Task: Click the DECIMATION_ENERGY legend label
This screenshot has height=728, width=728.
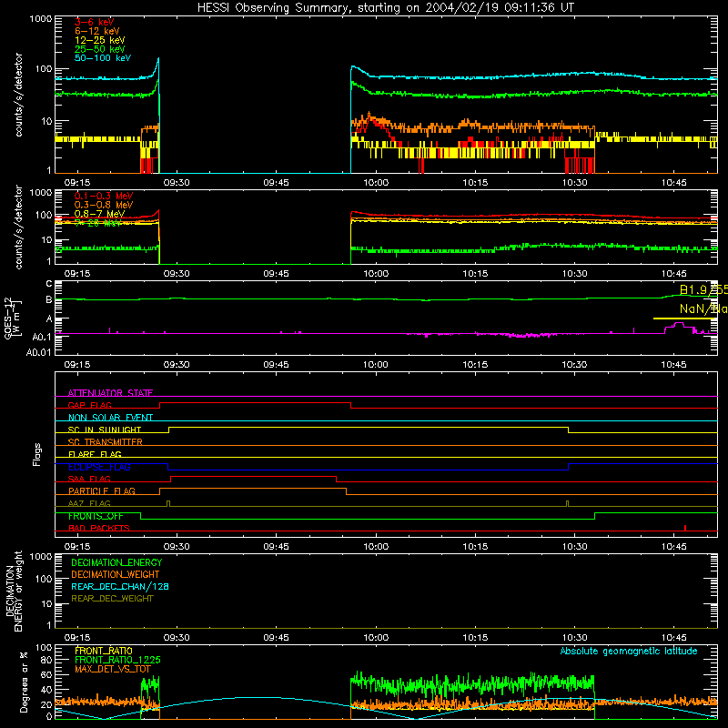Action: pyautogui.click(x=116, y=562)
